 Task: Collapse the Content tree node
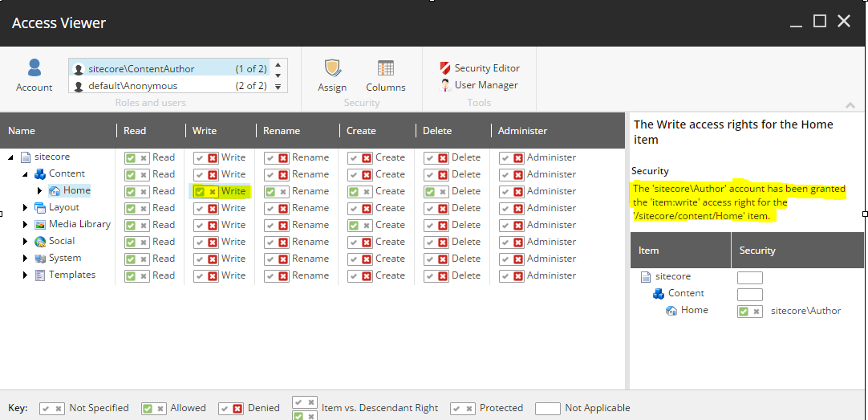25,174
